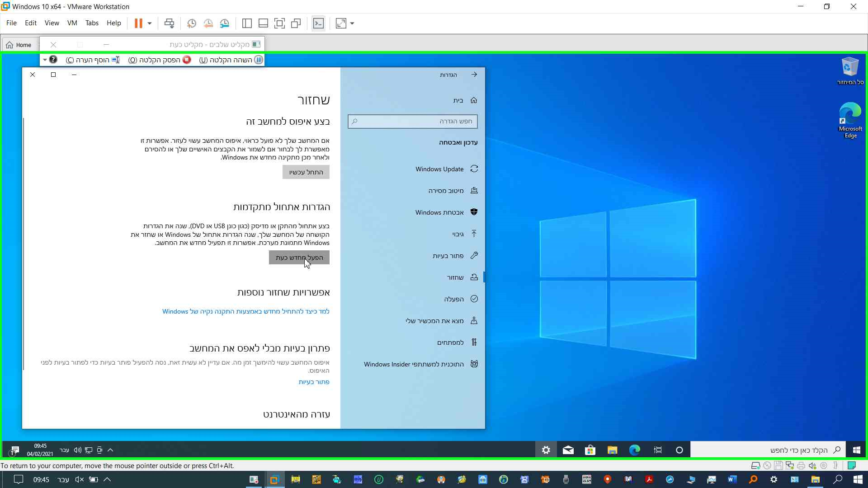Expand the הגדרות אתחול מתקדמות section
Viewport: 868px width, 488px height.
pos(281,206)
